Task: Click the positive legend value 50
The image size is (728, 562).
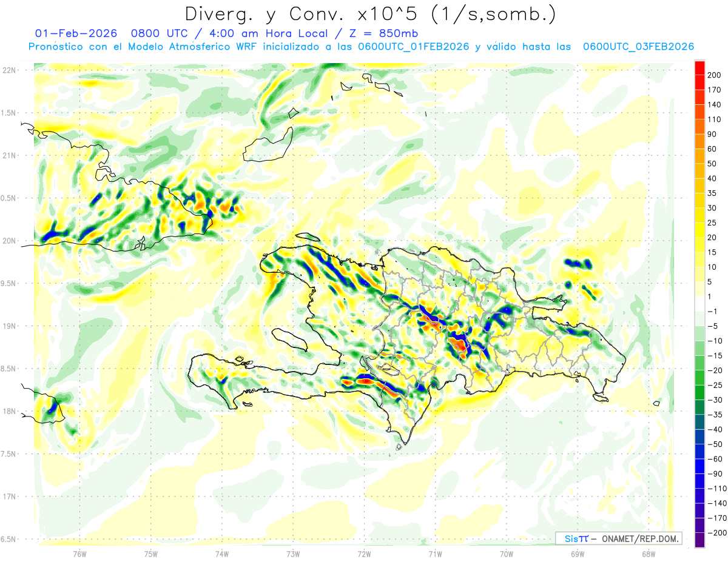Action: pos(712,164)
